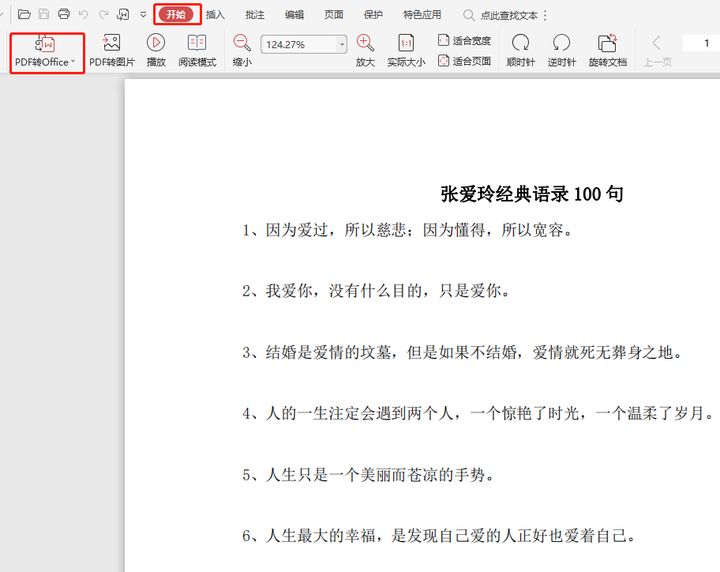Click quote 6 人生最大的幸福
This screenshot has height=572, width=720.
tap(439, 535)
